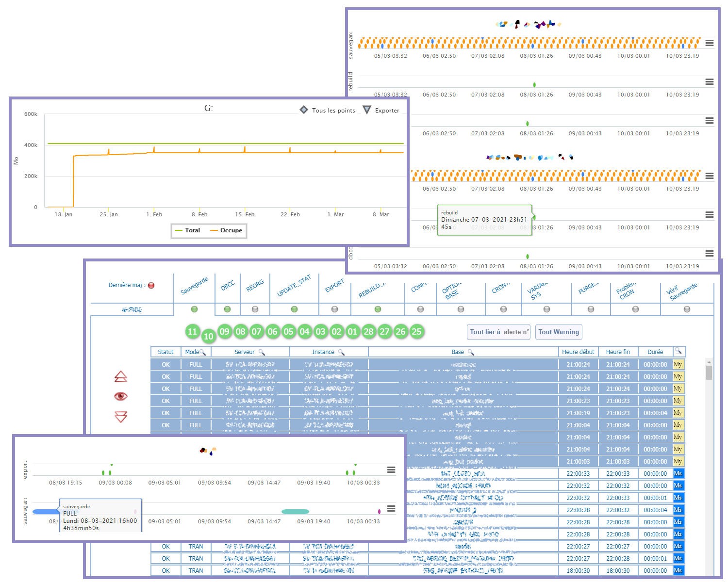Click the red eye visibility icon
This screenshot has width=728, height=582.
(x=121, y=396)
